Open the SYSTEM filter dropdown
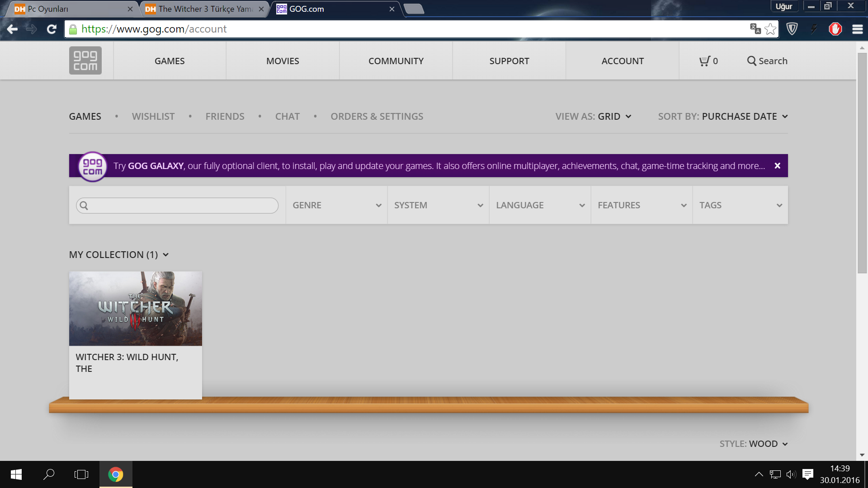The width and height of the screenshot is (868, 488). pyautogui.click(x=439, y=205)
